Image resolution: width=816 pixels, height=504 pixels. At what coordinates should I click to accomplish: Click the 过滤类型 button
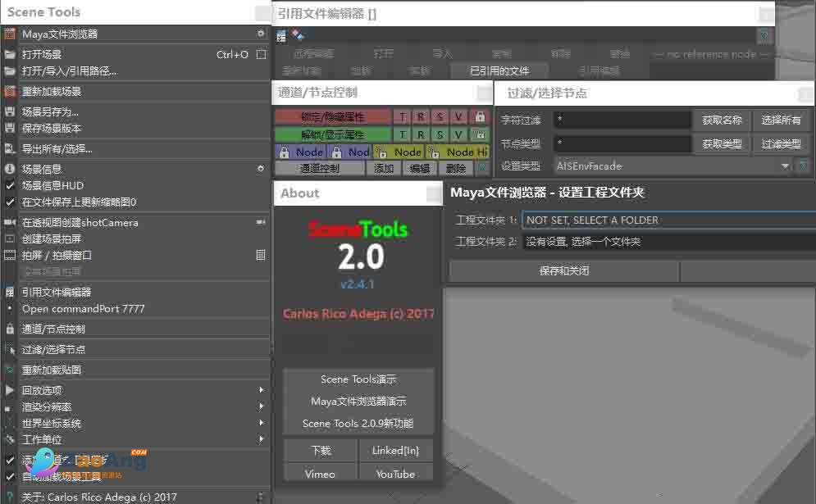click(x=781, y=143)
